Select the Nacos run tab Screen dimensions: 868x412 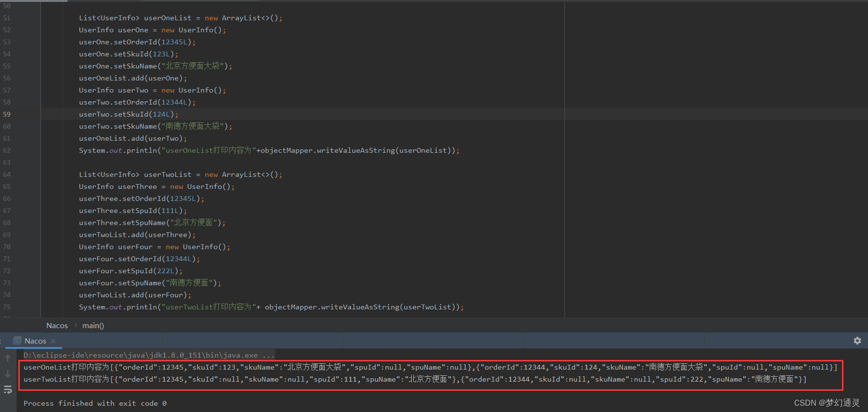pos(35,341)
